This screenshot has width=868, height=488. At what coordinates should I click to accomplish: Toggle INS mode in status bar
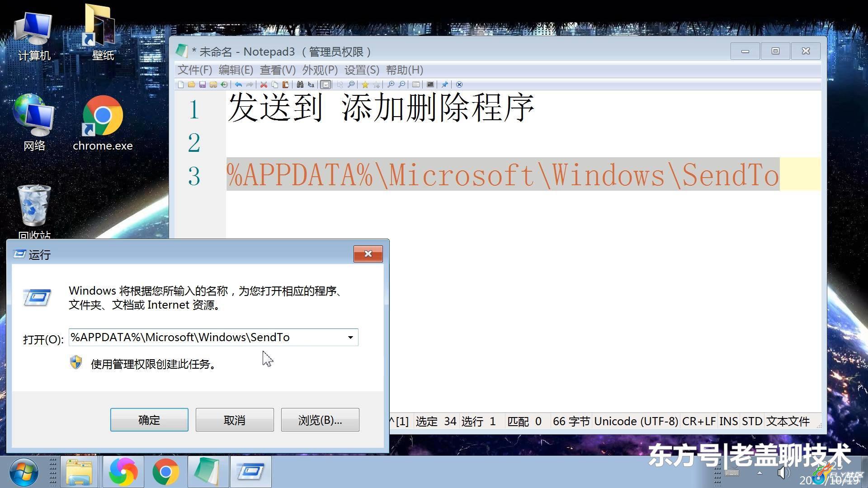coord(728,421)
